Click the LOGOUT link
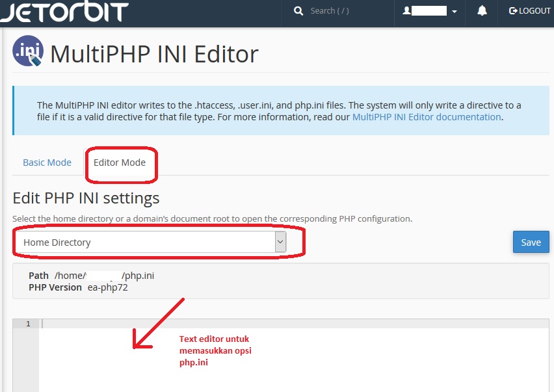The width and height of the screenshot is (554, 392). pyautogui.click(x=530, y=11)
